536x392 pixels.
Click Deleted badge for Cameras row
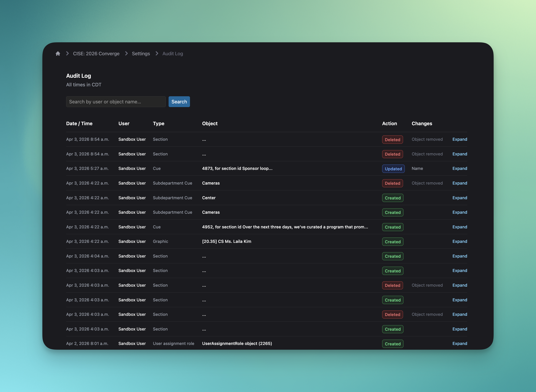392,183
